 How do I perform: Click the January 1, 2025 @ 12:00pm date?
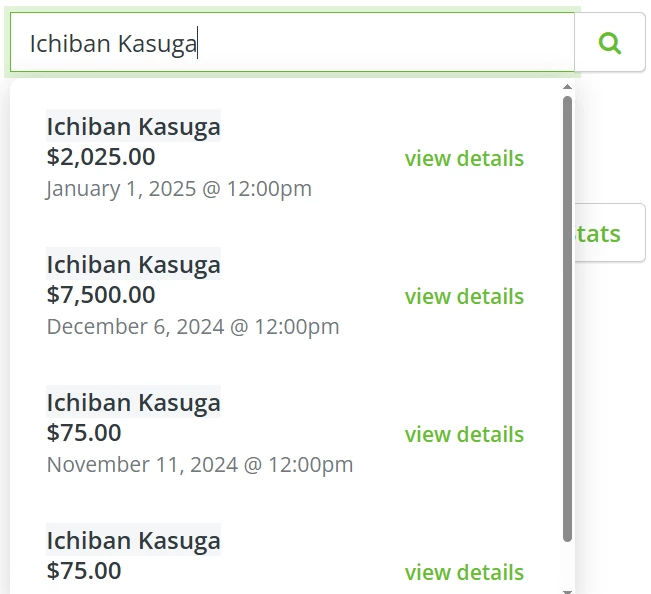point(178,188)
